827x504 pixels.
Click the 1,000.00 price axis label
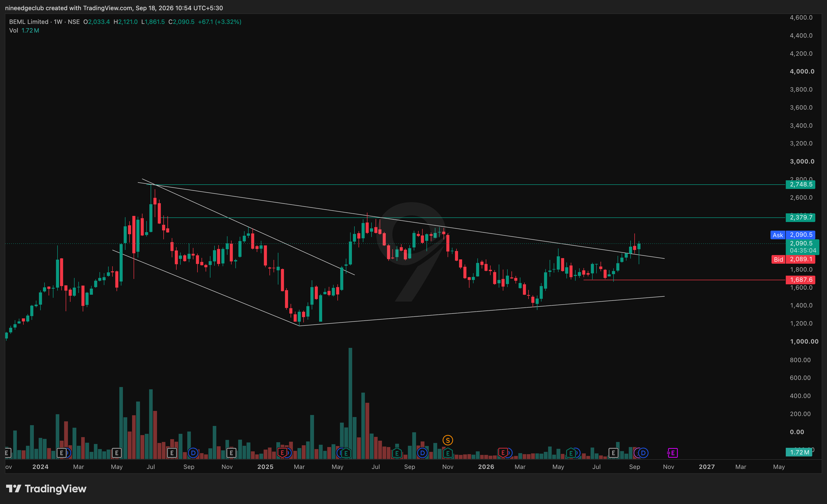click(x=804, y=341)
